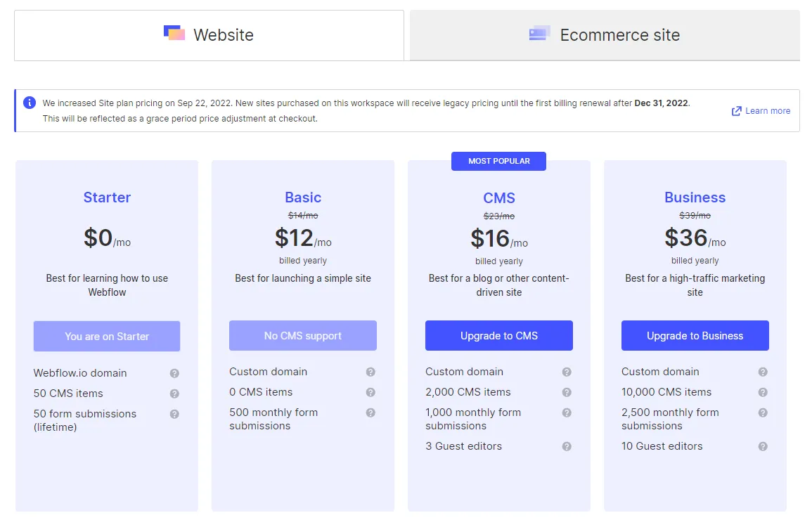Click the Upgrade to Business button
812x520 pixels.
[x=695, y=335]
